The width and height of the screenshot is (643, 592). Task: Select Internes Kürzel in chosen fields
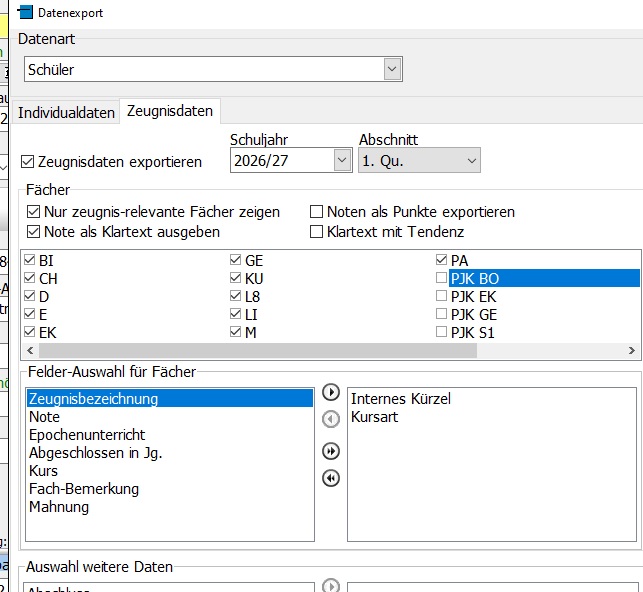[492, 398]
